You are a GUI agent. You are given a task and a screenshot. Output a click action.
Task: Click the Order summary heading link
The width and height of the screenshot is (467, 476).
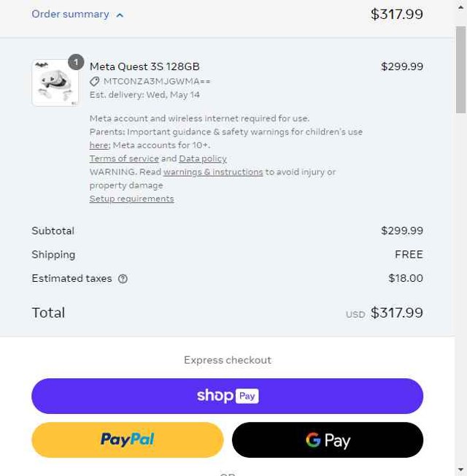70,14
